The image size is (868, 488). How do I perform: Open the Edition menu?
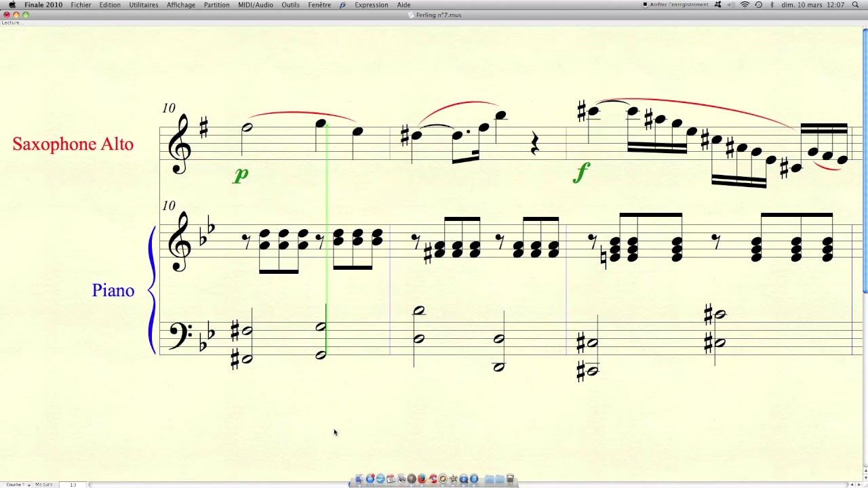coord(110,5)
